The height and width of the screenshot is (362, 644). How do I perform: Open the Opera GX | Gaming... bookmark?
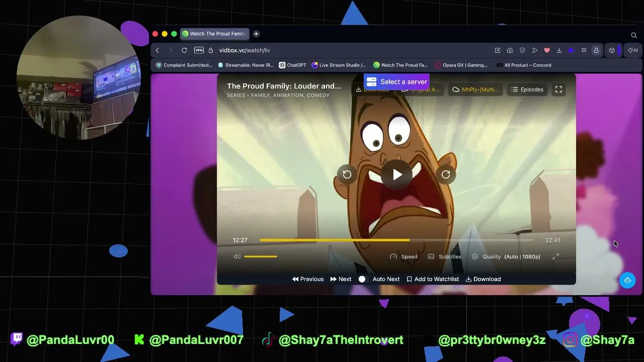(x=461, y=65)
